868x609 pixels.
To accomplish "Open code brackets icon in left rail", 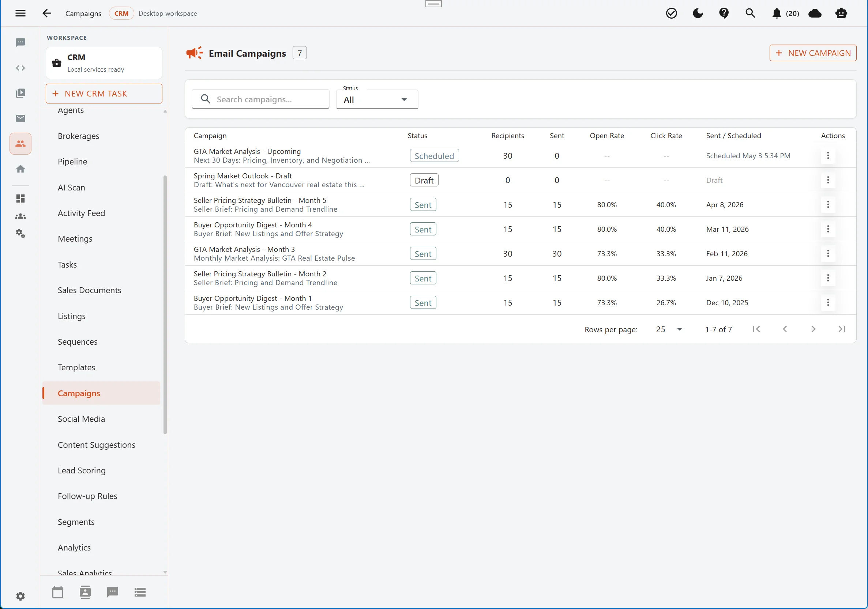I will [20, 68].
